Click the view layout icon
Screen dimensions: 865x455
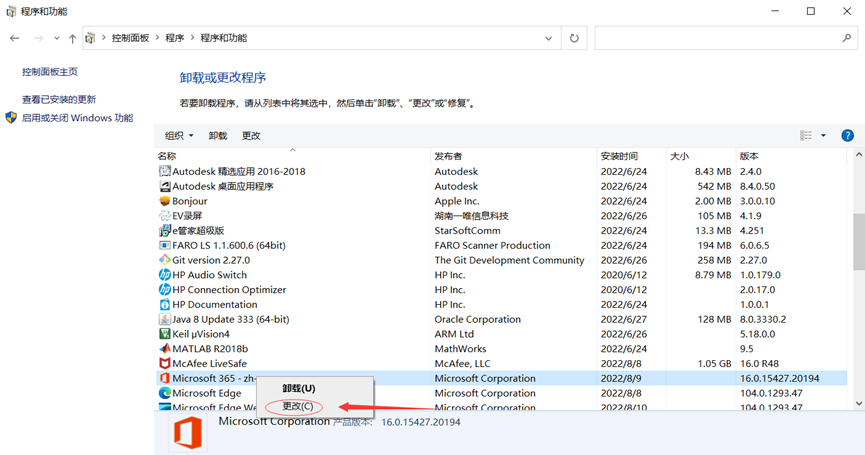[806, 136]
